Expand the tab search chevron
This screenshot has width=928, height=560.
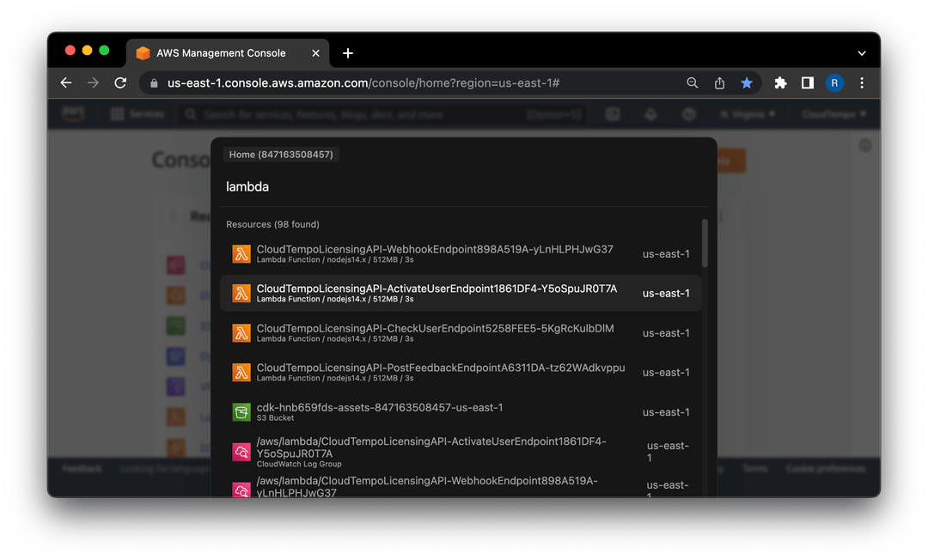[x=862, y=53]
